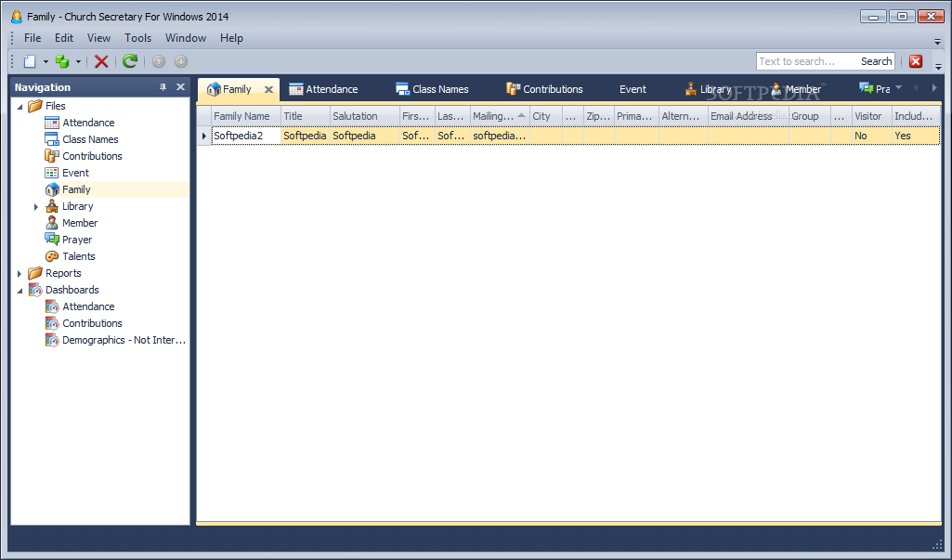Screen dimensions: 952x560
Task: Open the tab list dropdown arrow
Action: 898,88
